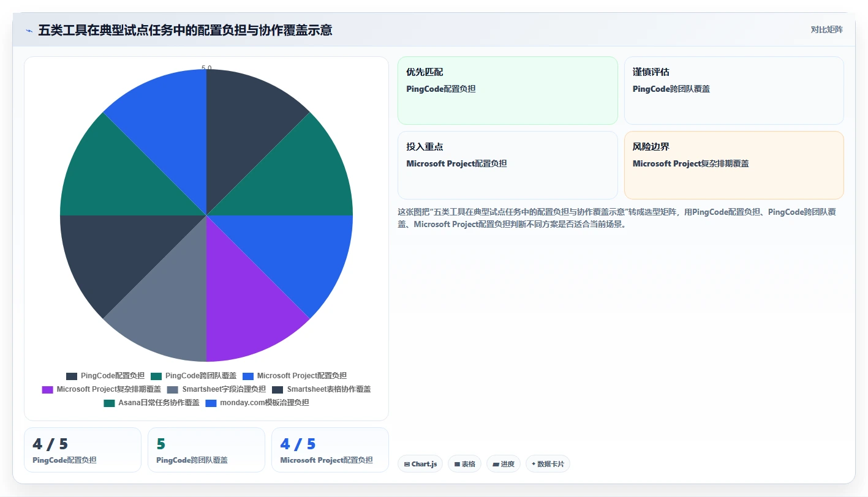Select the 进度 chip
Screen dimensions: 868x497
point(504,464)
